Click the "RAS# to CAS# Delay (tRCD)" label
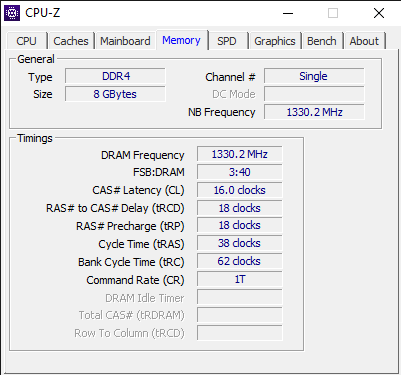 click(x=115, y=208)
